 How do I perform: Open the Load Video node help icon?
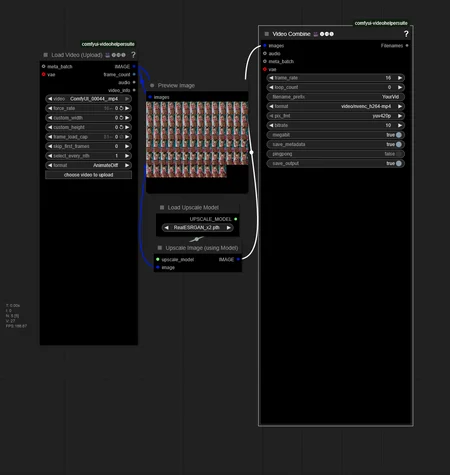133,55
